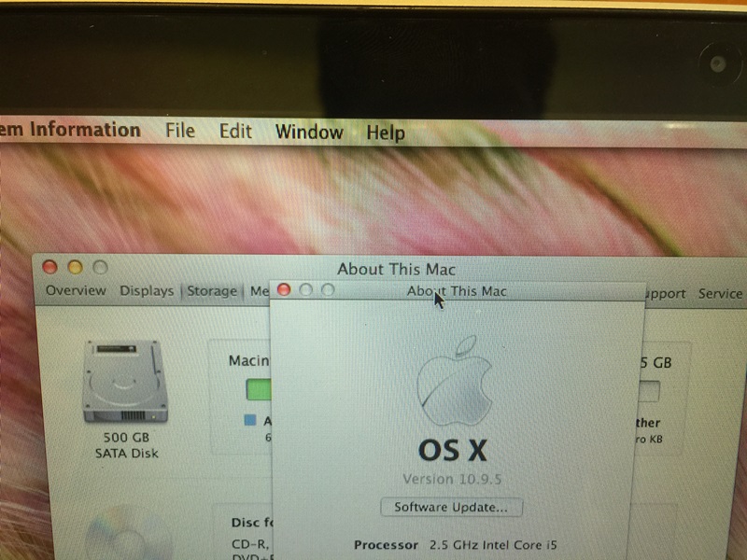The height and width of the screenshot is (560, 747).
Task: Minimize the back window with the yellow button
Action: (x=76, y=267)
